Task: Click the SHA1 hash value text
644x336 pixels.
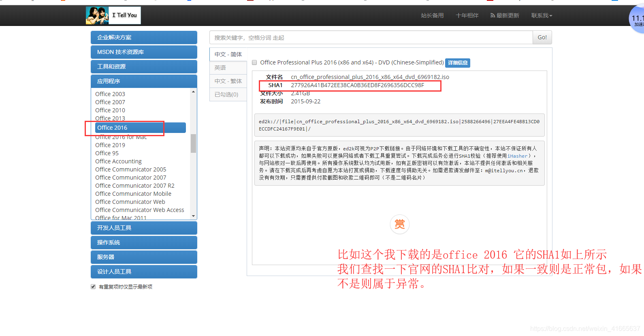Action: click(x=357, y=85)
